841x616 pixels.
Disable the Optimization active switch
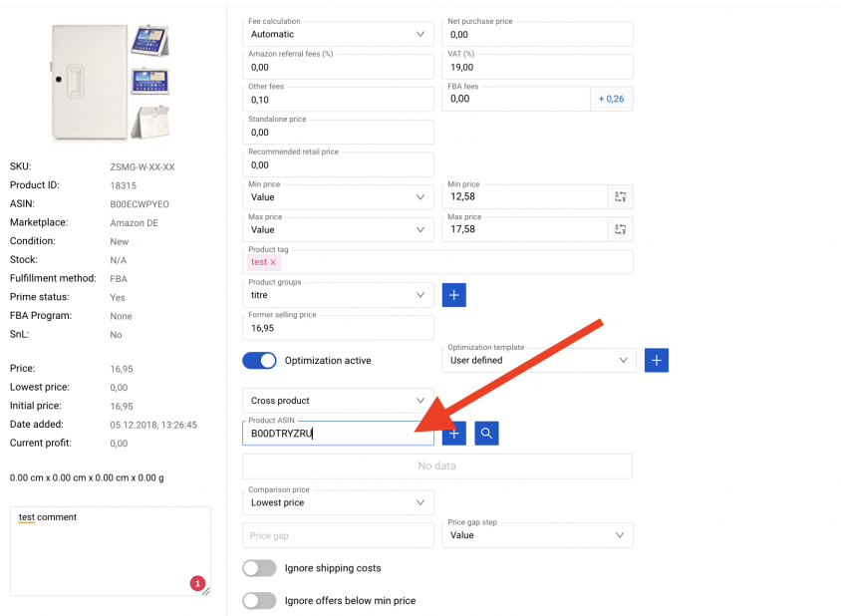click(x=260, y=361)
